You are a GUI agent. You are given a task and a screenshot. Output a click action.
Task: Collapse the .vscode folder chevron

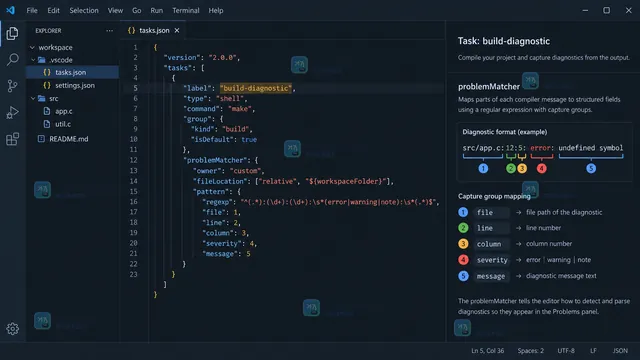(x=33, y=60)
